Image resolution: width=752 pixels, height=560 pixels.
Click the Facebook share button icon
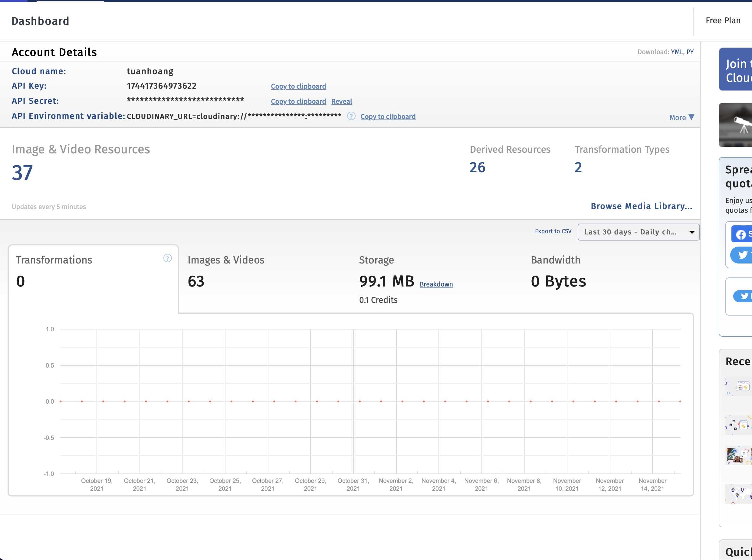click(741, 234)
